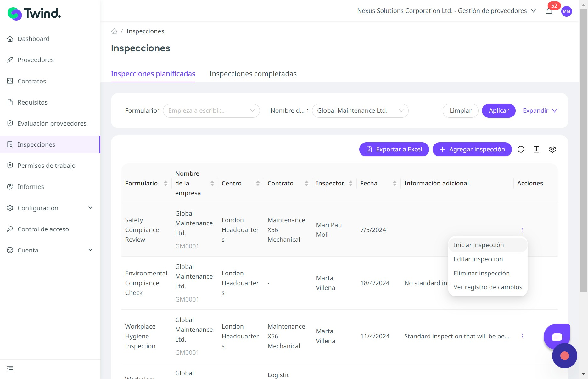Collapse the sidebar with the bottom icon
The image size is (588, 379).
point(10,369)
